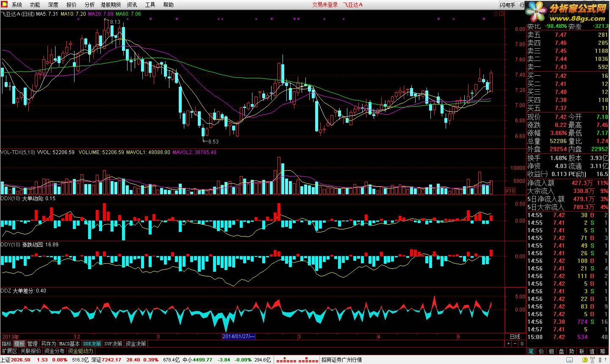Select the 细 tab in quote panel
The height and width of the screenshot is (364, 610).
[551, 351]
